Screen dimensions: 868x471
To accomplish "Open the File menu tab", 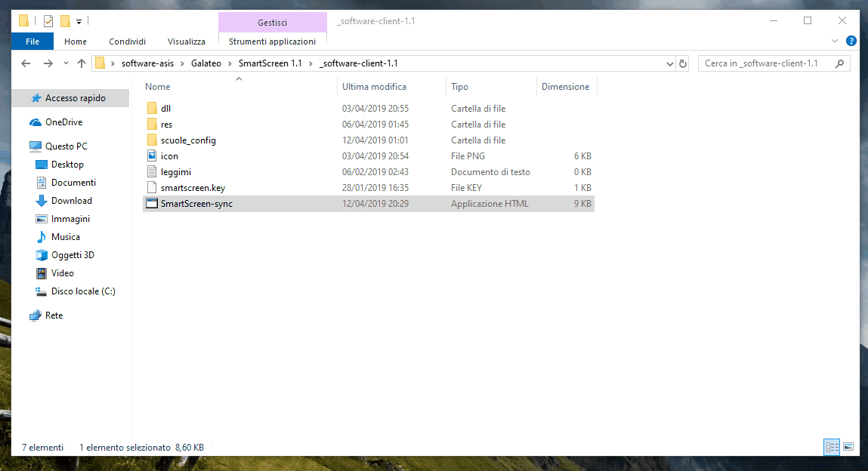I will [x=32, y=42].
